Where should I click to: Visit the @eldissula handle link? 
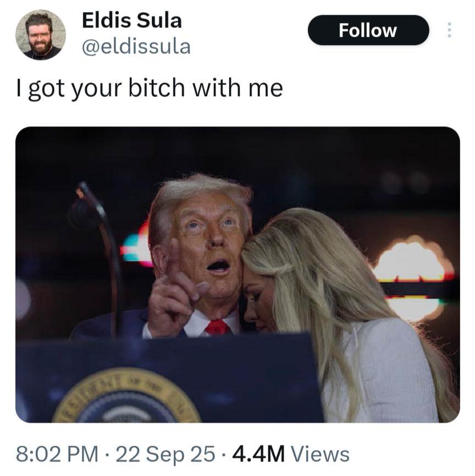[136, 47]
